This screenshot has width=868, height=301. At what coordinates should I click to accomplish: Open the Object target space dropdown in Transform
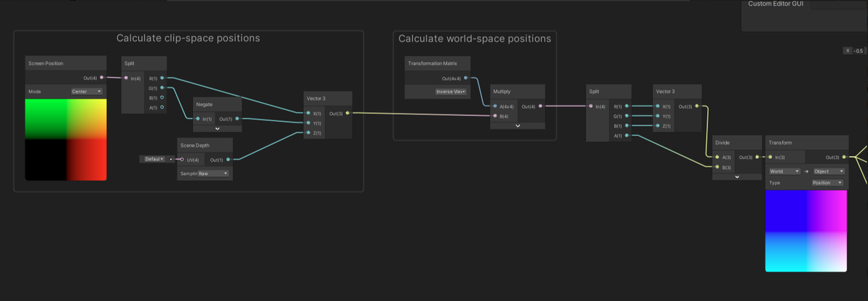[829, 171]
